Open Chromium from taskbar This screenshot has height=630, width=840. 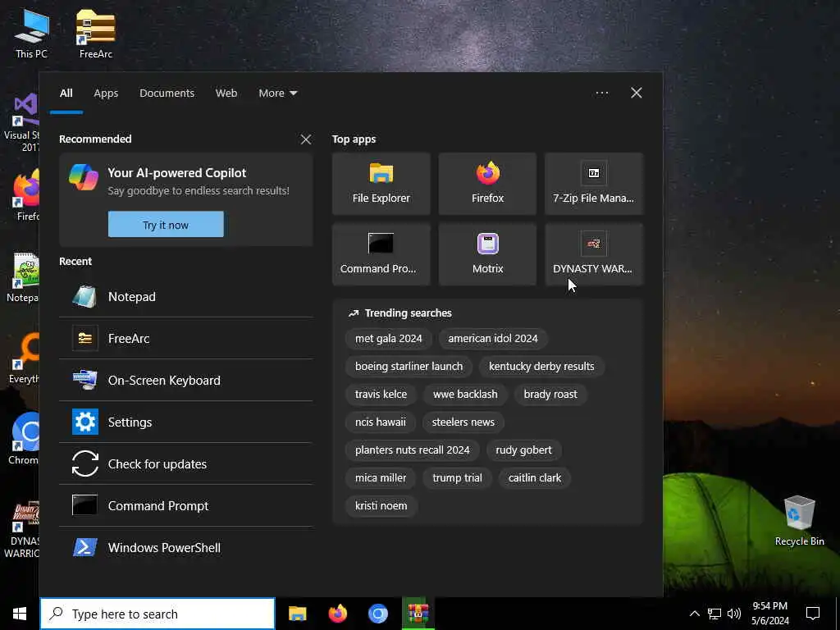(377, 614)
